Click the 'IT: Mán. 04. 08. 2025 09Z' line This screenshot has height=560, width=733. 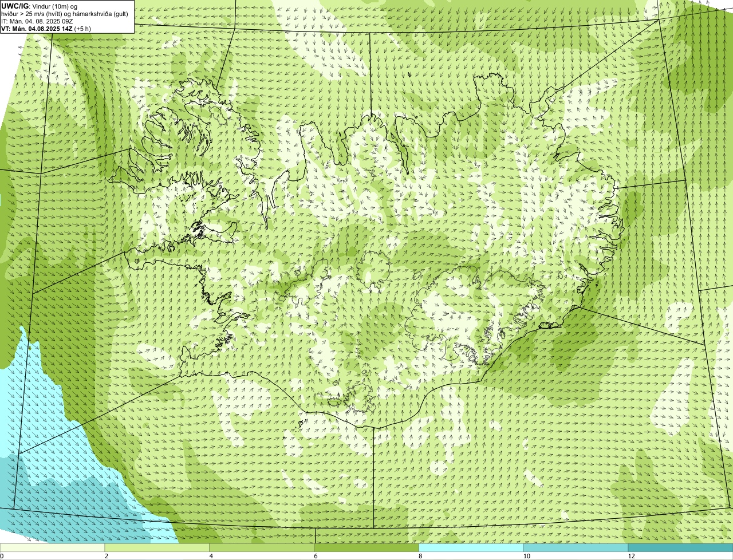point(36,21)
